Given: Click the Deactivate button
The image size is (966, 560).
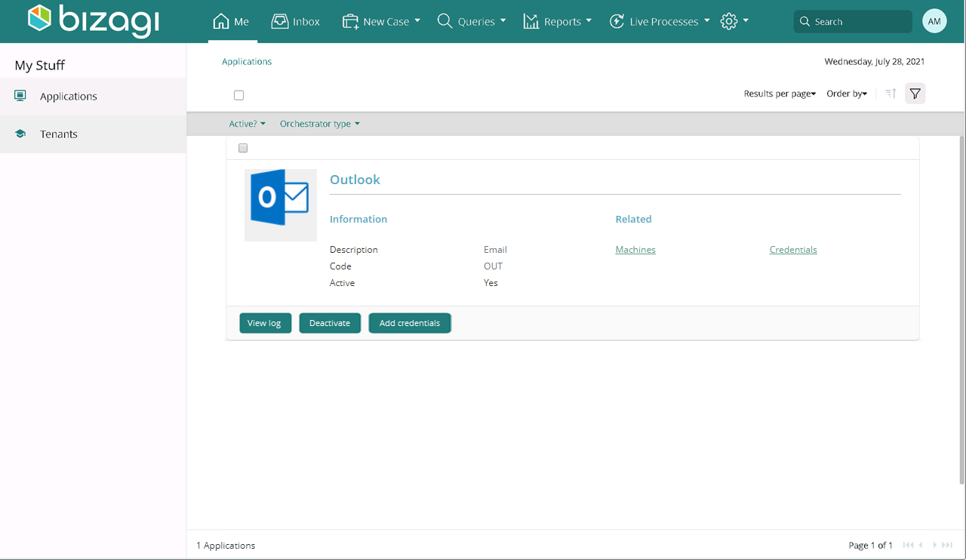Looking at the screenshot, I should (330, 323).
